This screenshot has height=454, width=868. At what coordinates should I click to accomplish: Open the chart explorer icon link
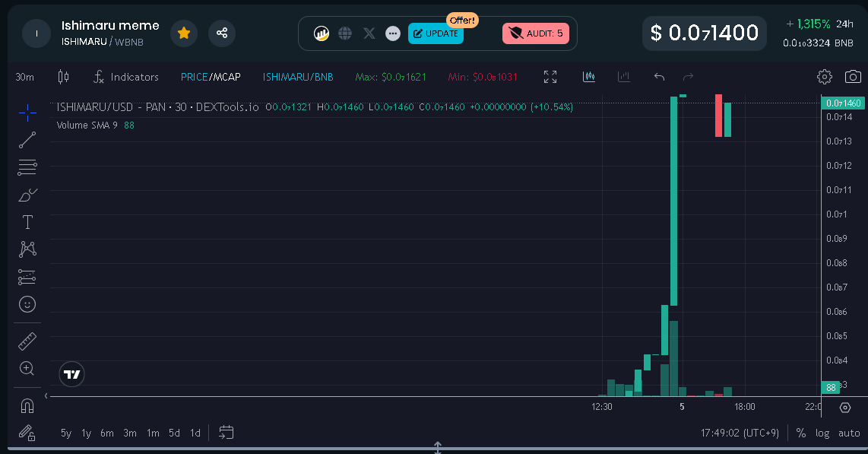322,33
